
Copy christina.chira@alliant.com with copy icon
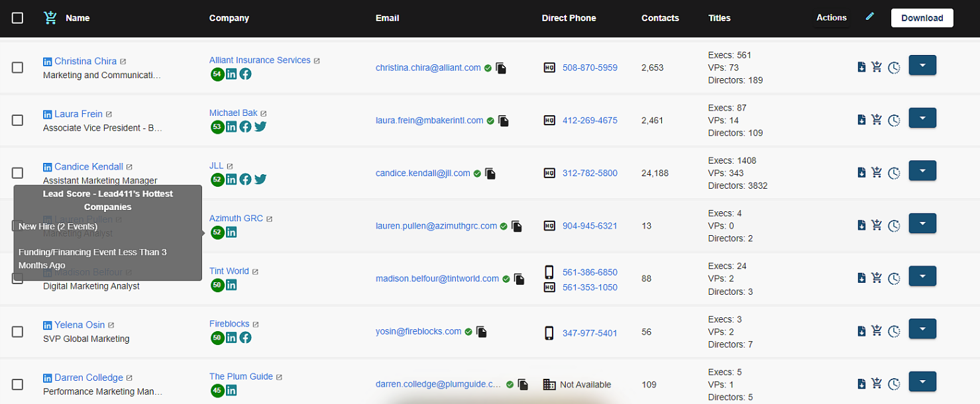tap(501, 68)
